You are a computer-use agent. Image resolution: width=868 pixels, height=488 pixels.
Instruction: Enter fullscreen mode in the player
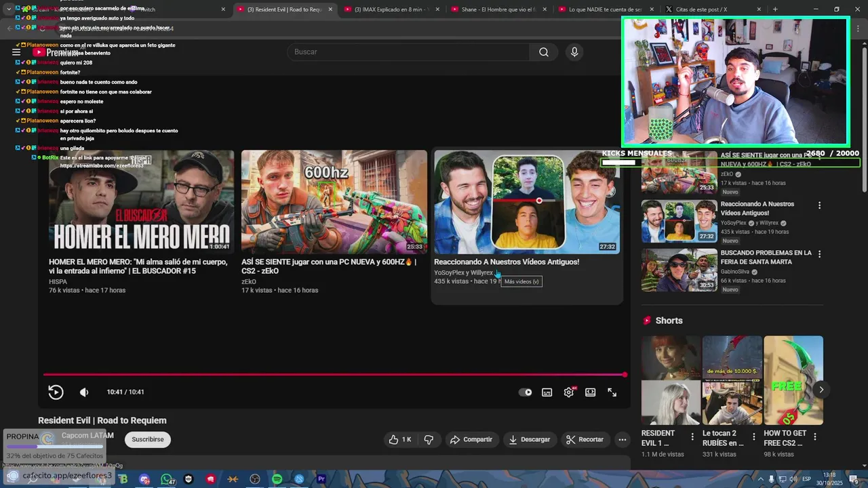[x=612, y=392]
